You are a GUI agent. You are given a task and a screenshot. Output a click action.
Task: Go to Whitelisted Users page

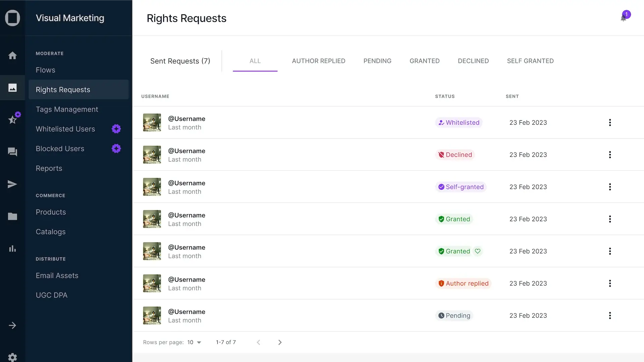tap(65, 129)
